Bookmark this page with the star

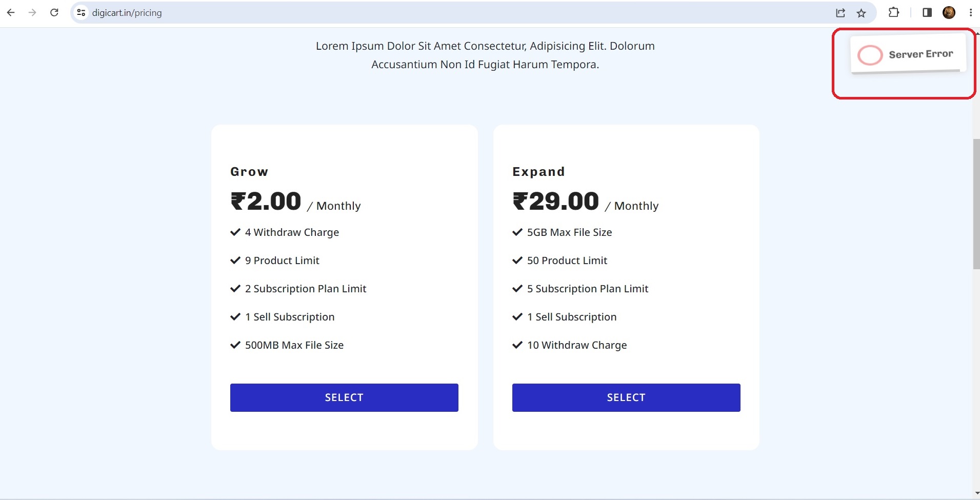(862, 13)
